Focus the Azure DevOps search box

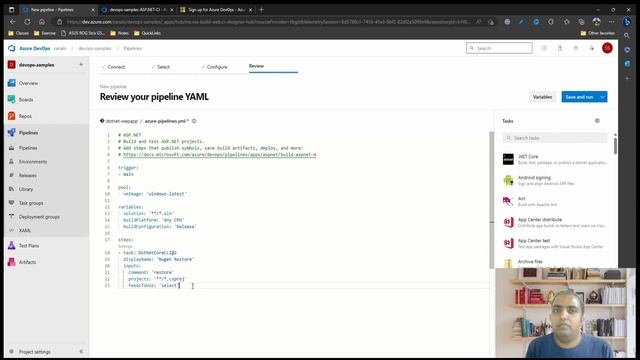499,48
